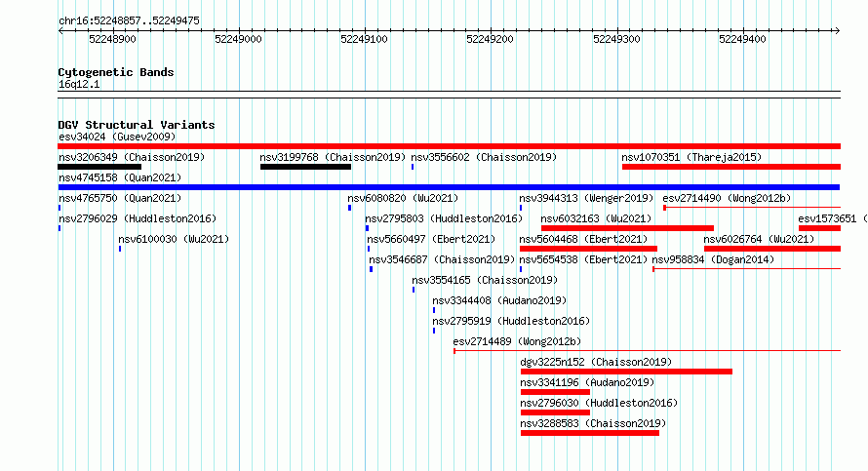Open nsv4765750 (Quan2021) variant label
The height and width of the screenshot is (471, 868).
pyautogui.click(x=120, y=198)
